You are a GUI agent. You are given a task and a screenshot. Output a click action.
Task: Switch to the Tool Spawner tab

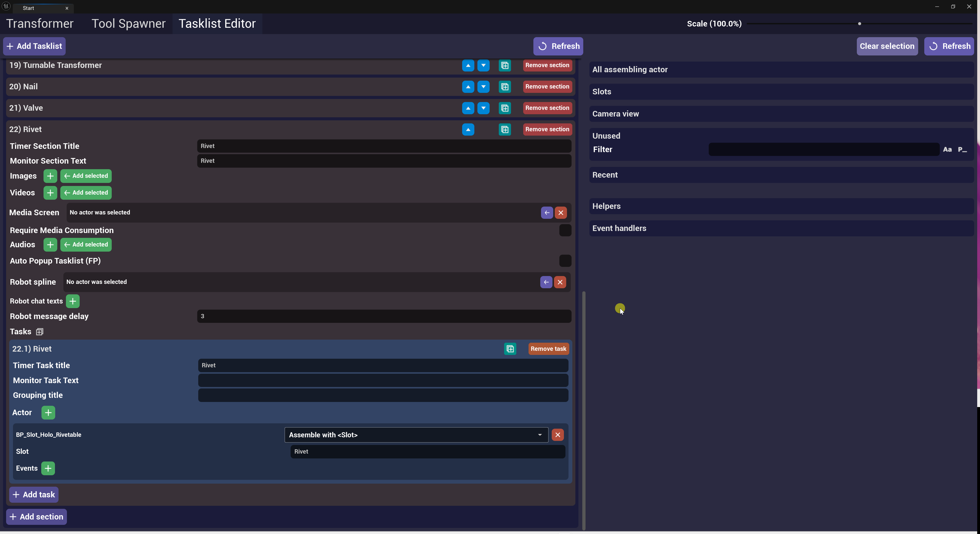128,24
